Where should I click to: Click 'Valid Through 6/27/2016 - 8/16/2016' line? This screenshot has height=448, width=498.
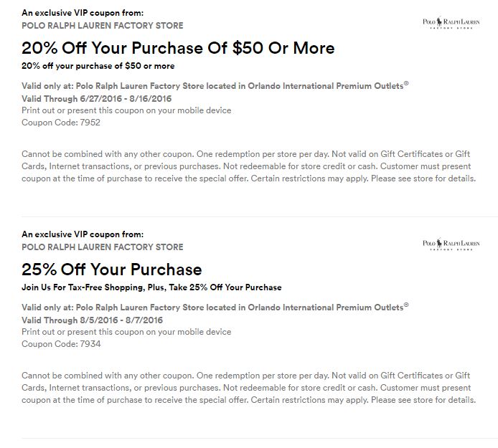pos(97,99)
